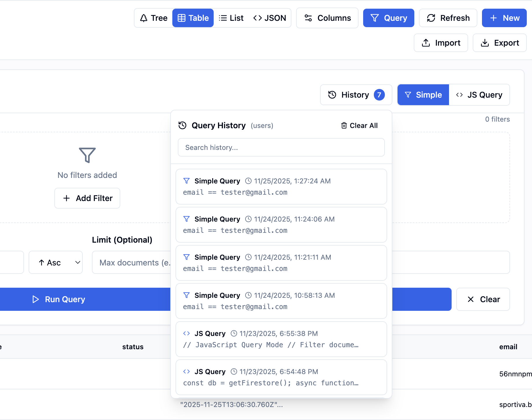The width and height of the screenshot is (532, 420).
Task: Add a new filter
Action: (x=87, y=198)
